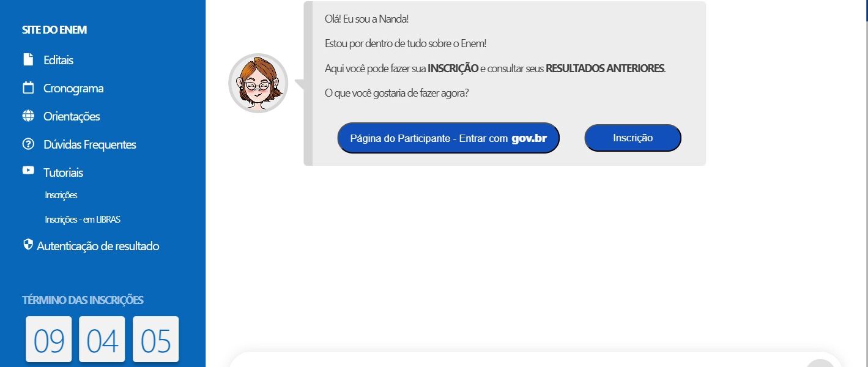Click Página do Participante - Entrar com gov.br

[x=448, y=138]
